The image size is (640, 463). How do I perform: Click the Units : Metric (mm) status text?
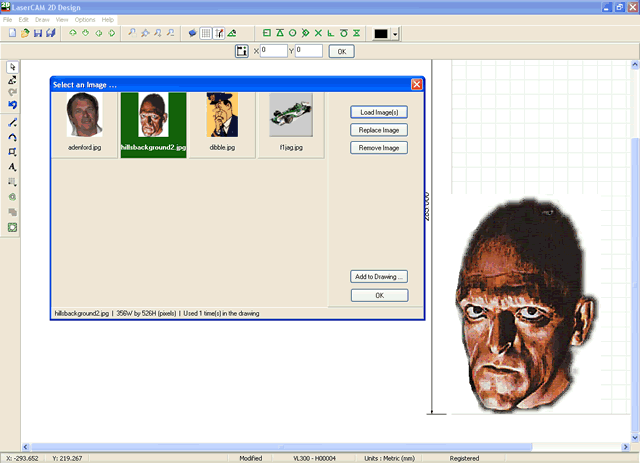(x=389, y=458)
